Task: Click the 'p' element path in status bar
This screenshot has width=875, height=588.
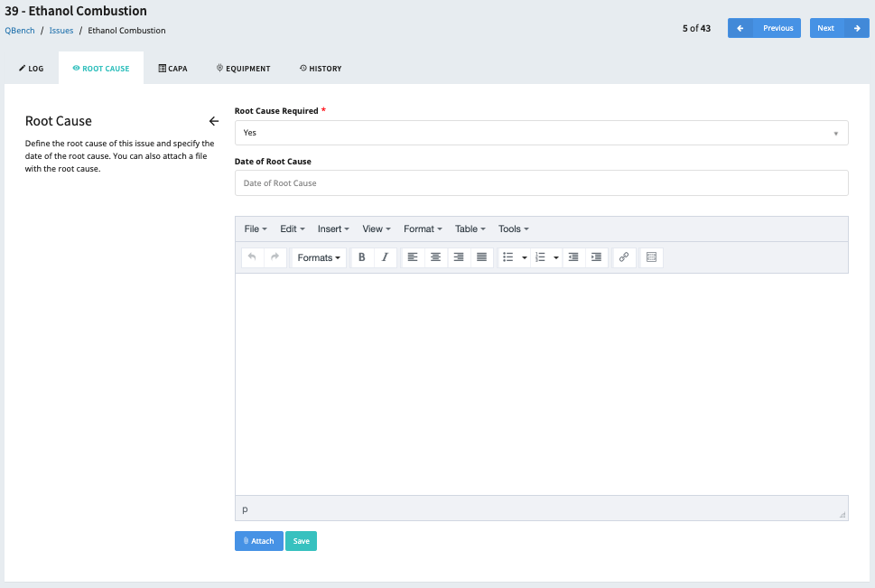Action: coord(245,509)
